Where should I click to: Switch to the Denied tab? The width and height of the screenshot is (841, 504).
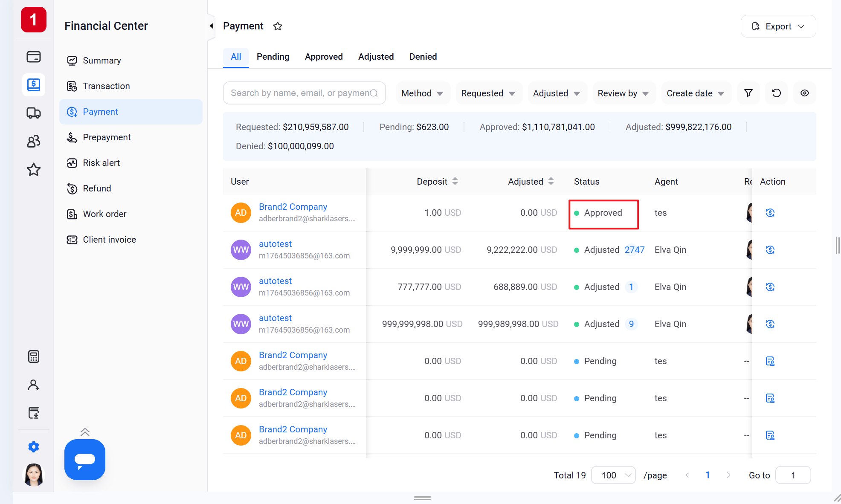click(x=423, y=57)
